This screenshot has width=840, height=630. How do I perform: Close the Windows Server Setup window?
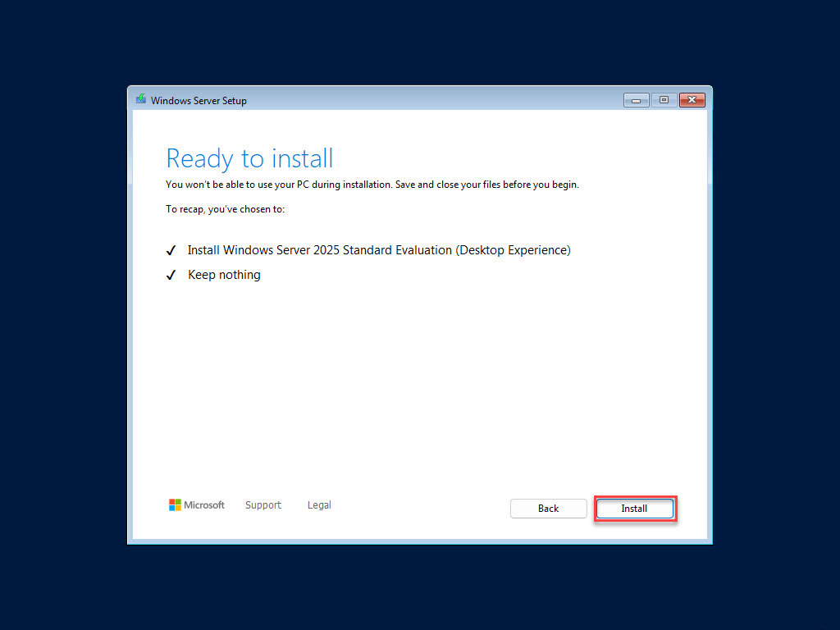point(692,100)
